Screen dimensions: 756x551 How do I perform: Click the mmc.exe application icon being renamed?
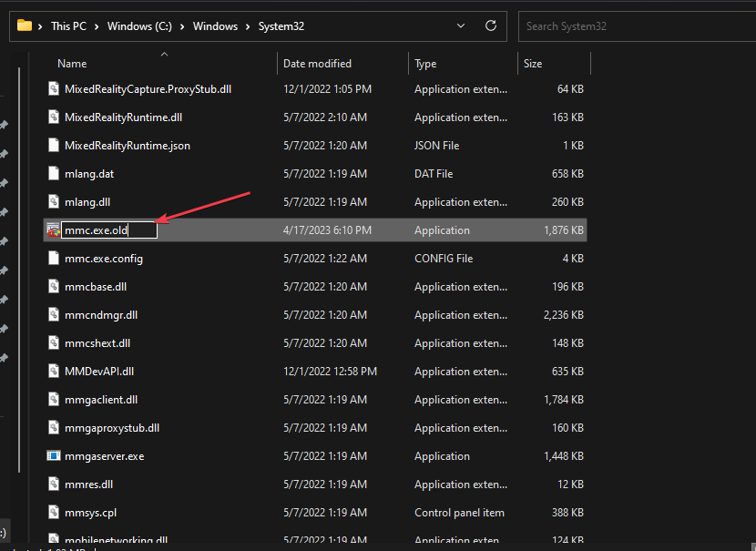54,230
